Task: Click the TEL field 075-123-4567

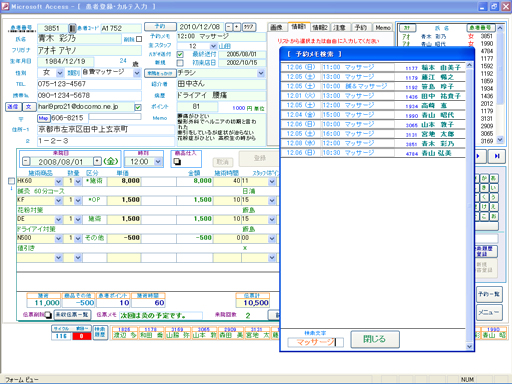Action: click(89, 84)
